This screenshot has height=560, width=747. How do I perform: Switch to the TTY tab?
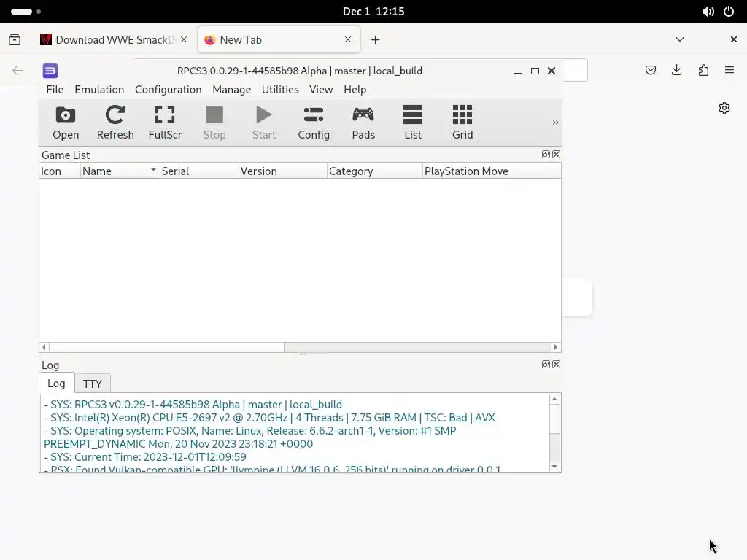coord(93,384)
